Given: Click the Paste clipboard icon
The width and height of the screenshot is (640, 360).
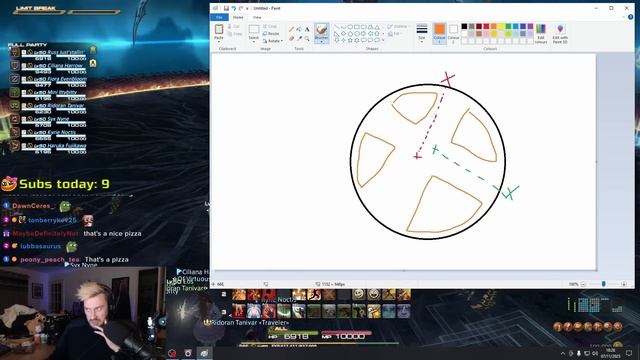Looking at the screenshot, I should click(219, 29).
